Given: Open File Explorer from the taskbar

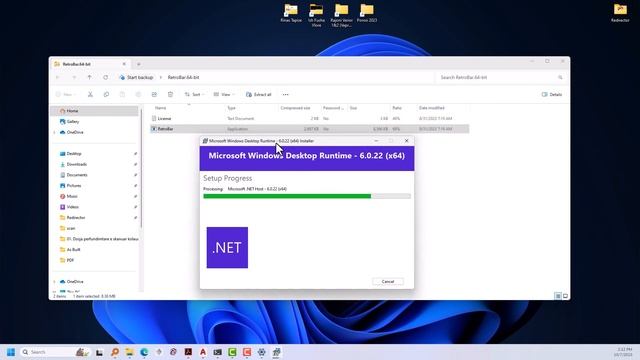Looking at the screenshot, I should click(129, 352).
